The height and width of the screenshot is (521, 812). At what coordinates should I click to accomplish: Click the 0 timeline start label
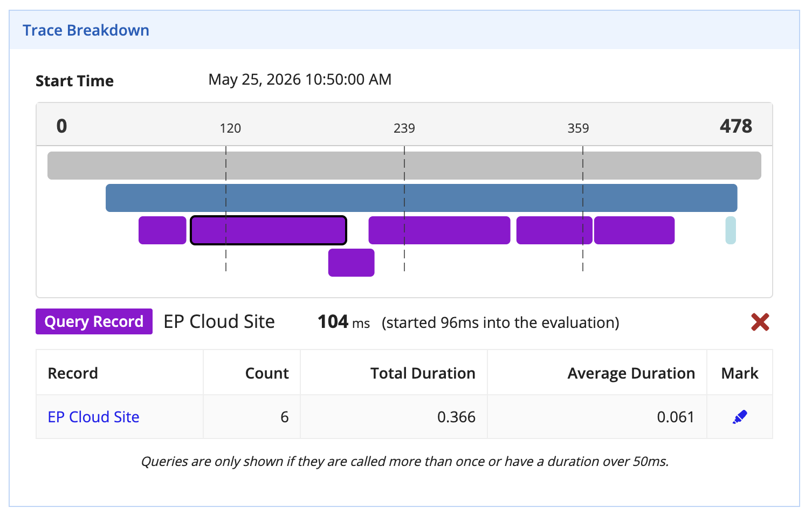click(62, 126)
